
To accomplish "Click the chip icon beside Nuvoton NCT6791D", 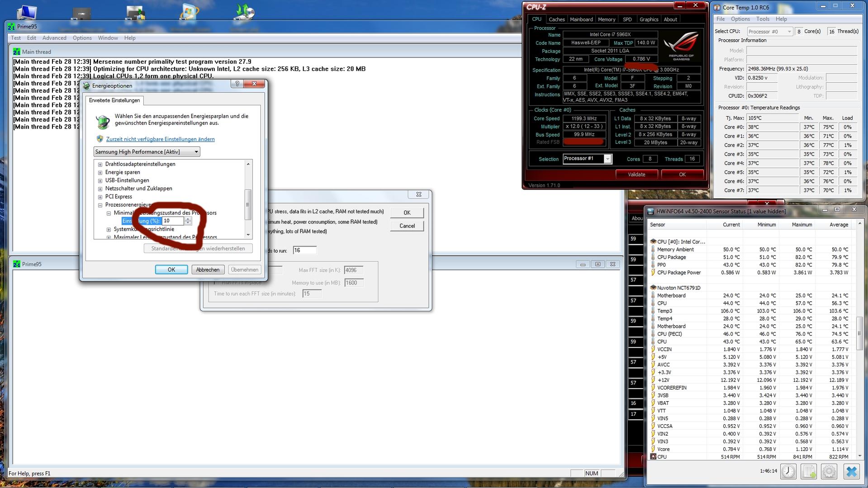I will 653,288.
